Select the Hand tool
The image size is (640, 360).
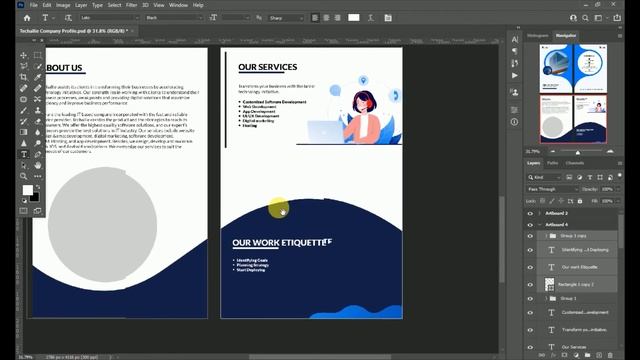point(38,165)
